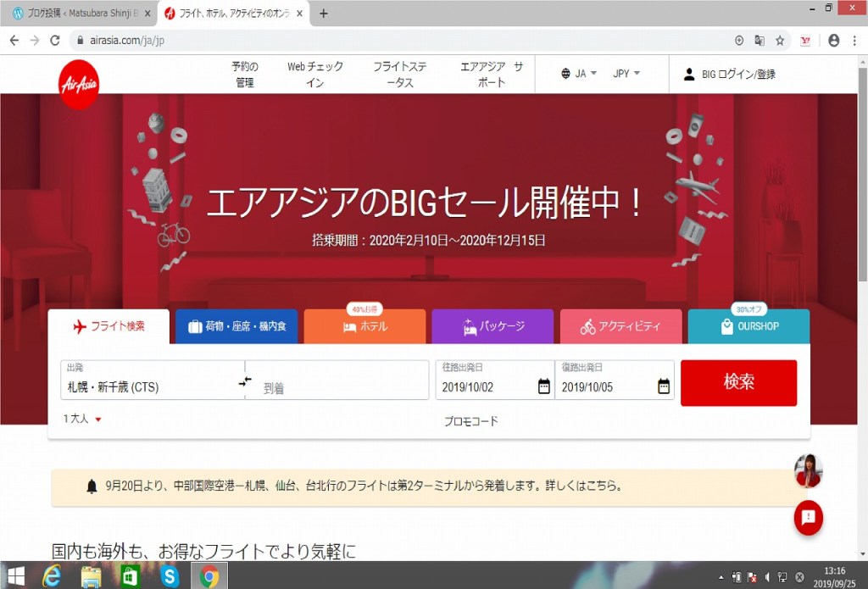
Task: Click the support agent avatar
Action: [x=808, y=471]
